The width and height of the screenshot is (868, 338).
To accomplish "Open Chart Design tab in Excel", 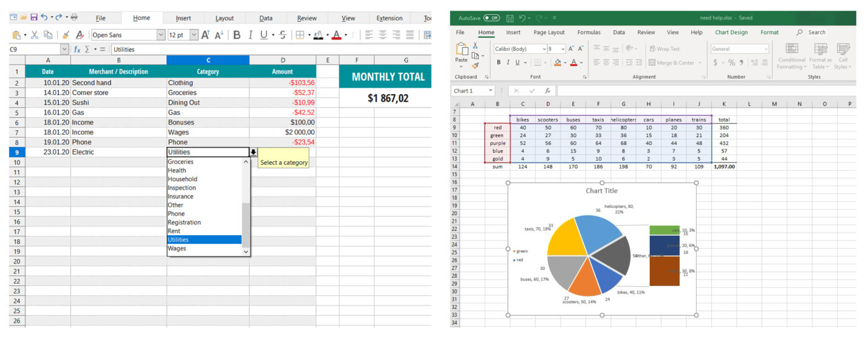I will pyautogui.click(x=731, y=32).
